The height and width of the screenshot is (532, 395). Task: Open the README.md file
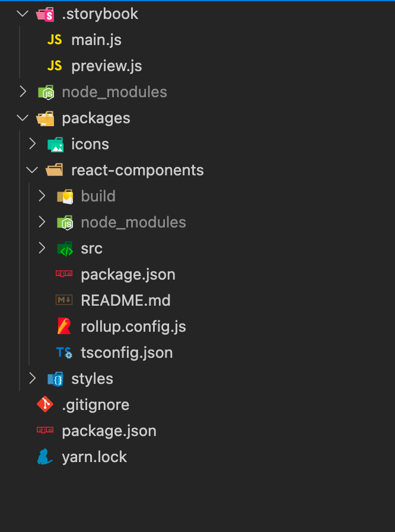pyautogui.click(x=125, y=300)
